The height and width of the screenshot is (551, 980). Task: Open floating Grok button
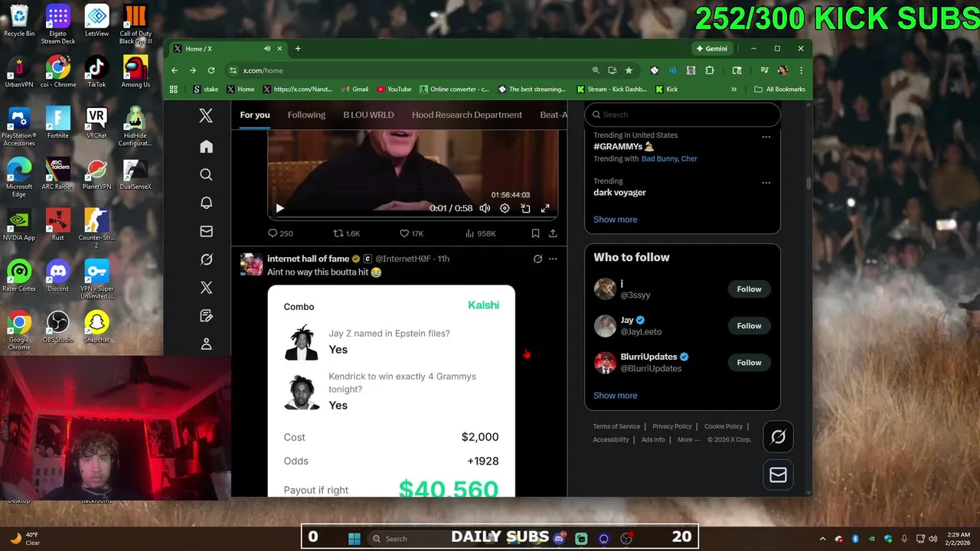click(778, 437)
